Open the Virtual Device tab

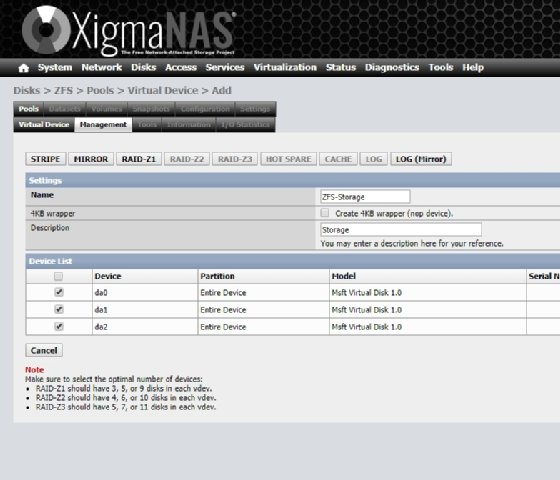pos(44,125)
